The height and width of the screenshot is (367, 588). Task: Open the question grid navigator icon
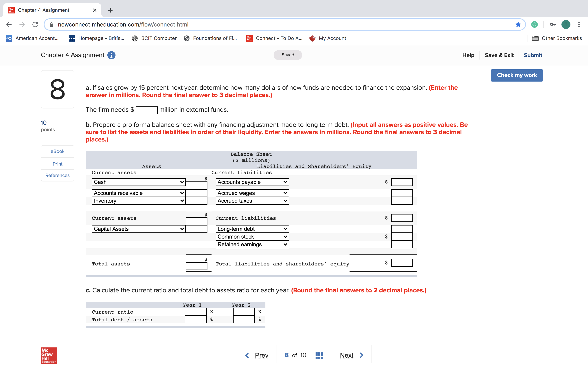[319, 355]
